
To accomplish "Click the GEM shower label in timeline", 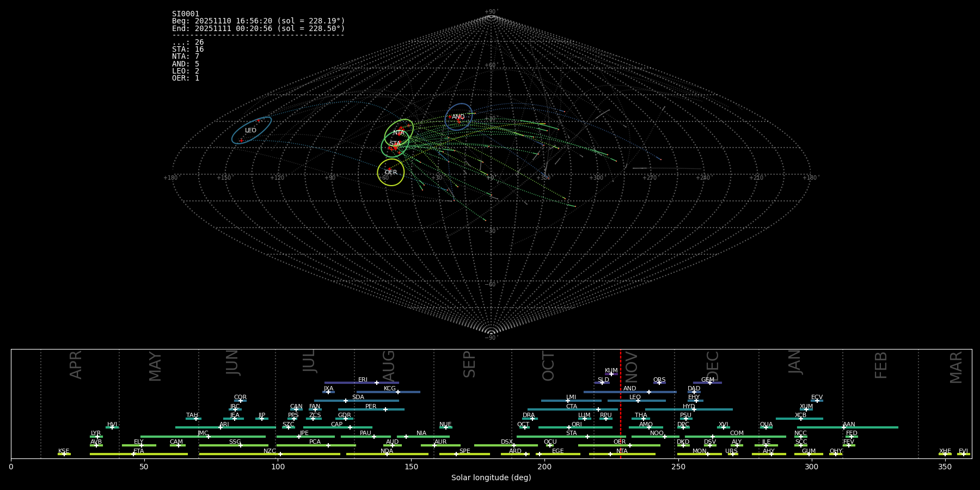I will click(708, 380).
